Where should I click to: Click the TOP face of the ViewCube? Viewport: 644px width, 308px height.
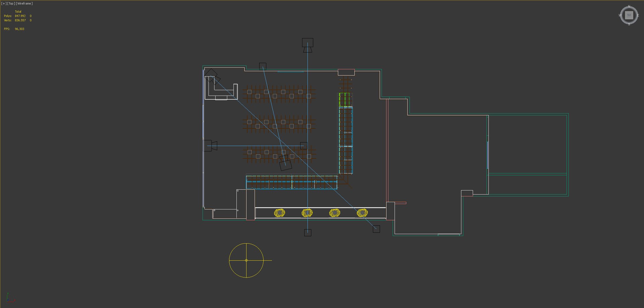pyautogui.click(x=629, y=15)
